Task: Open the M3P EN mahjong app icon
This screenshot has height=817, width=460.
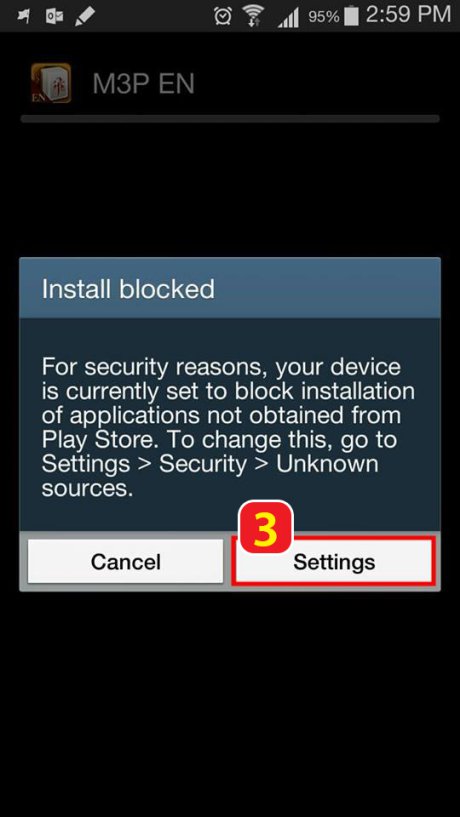Action: click(51, 83)
